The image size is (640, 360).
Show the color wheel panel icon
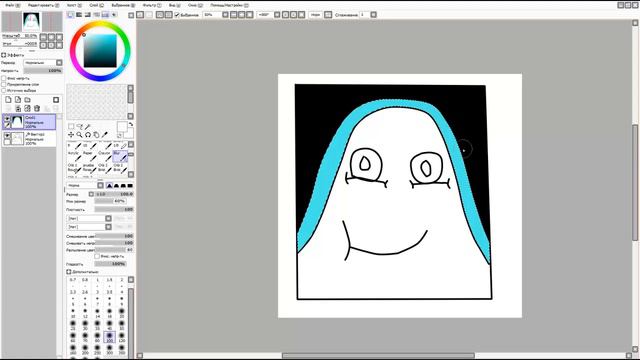tap(71, 15)
